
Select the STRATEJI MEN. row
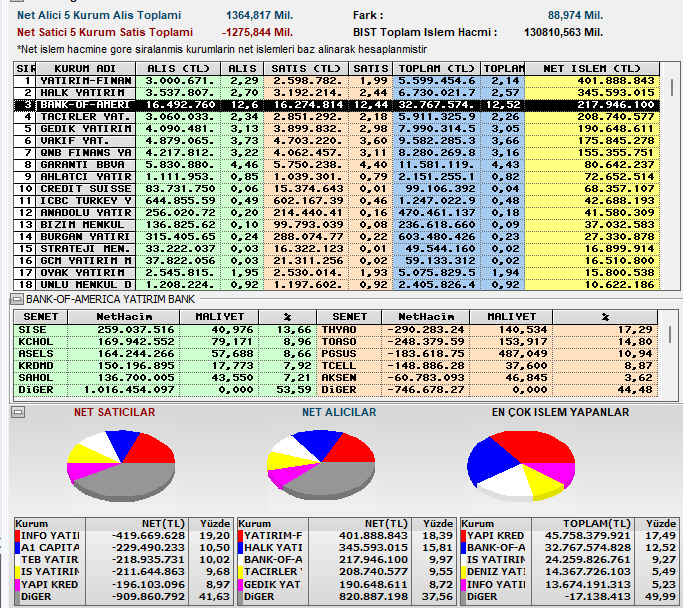click(x=336, y=249)
